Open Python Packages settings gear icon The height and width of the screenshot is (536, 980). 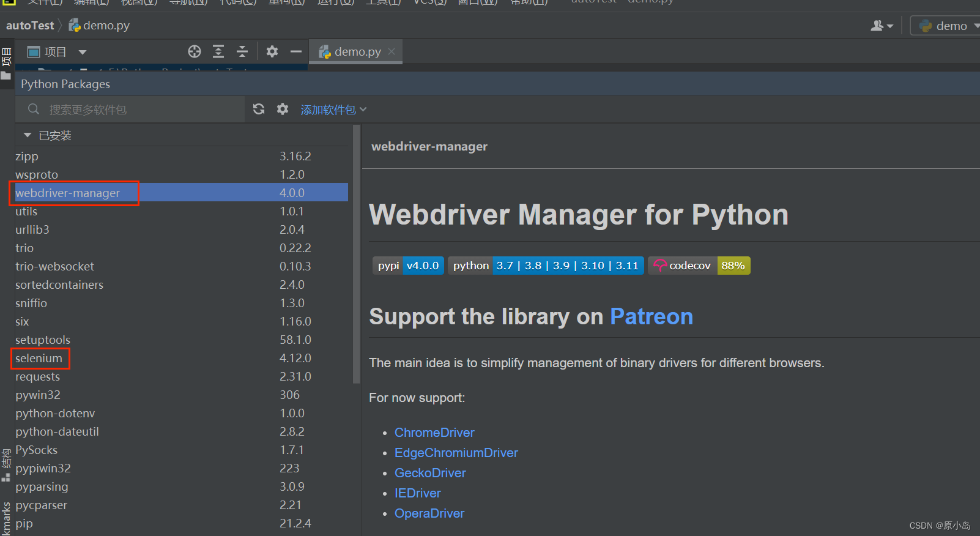283,109
